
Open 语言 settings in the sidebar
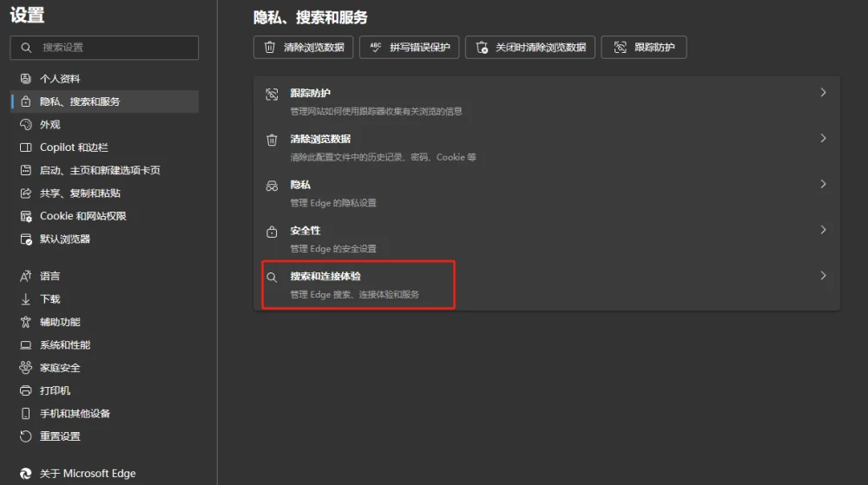(x=50, y=276)
